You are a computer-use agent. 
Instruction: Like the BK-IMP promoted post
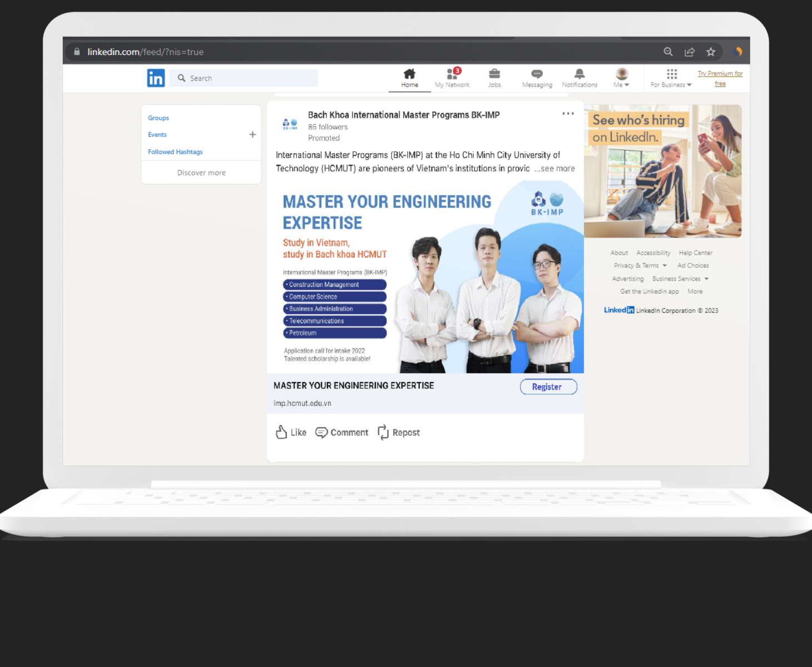coord(291,432)
